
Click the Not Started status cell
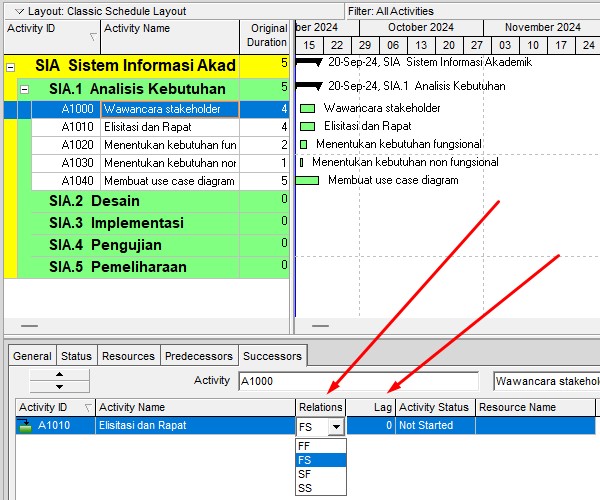click(x=435, y=425)
